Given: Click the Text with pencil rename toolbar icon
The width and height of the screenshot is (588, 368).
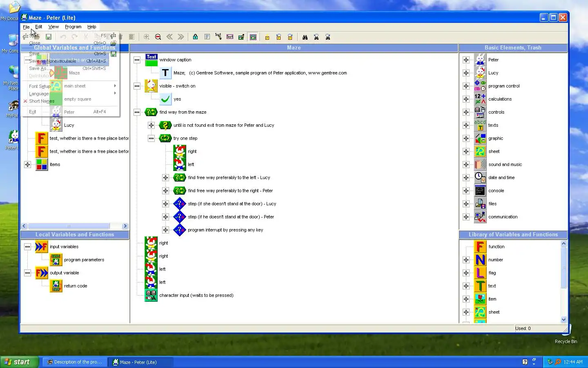Looking at the screenshot, I should pyautogui.click(x=218, y=37).
